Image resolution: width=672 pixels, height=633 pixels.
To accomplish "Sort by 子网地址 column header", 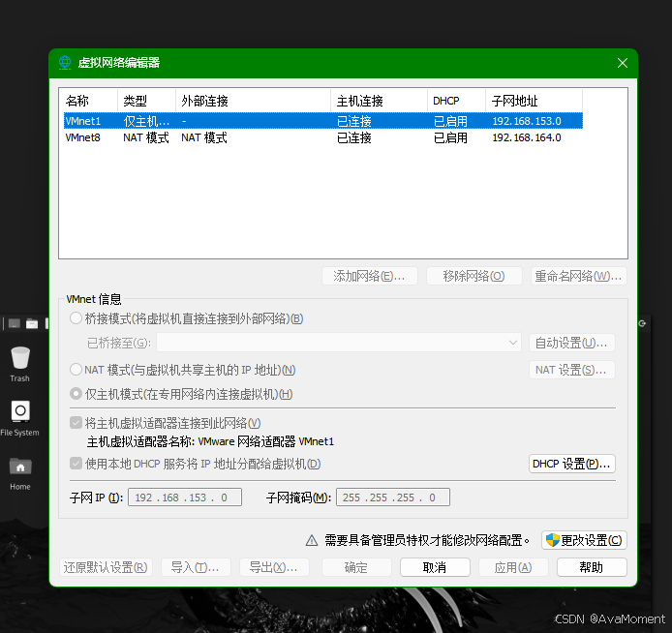I will click(534, 101).
